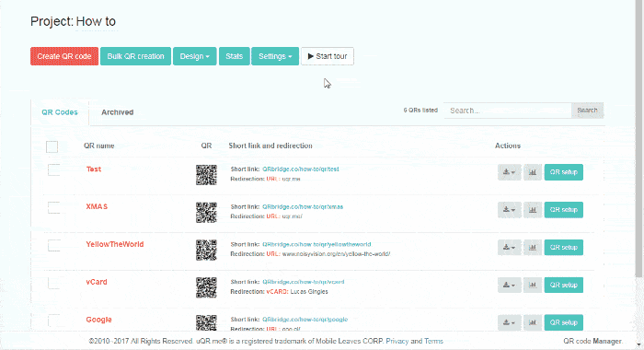Click the Create QR code button

point(64,56)
